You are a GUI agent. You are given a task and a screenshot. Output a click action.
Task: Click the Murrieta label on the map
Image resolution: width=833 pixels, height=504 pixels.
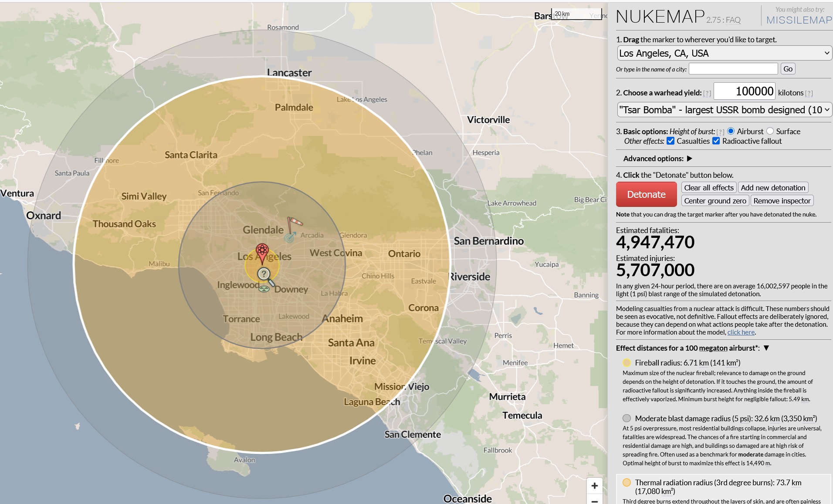[x=507, y=397]
